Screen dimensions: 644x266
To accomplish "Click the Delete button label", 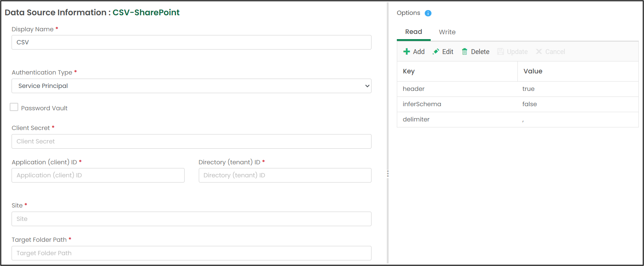I will tap(480, 52).
